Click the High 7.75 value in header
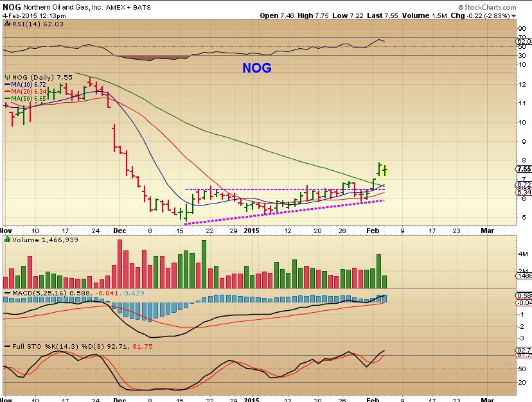 click(313, 15)
